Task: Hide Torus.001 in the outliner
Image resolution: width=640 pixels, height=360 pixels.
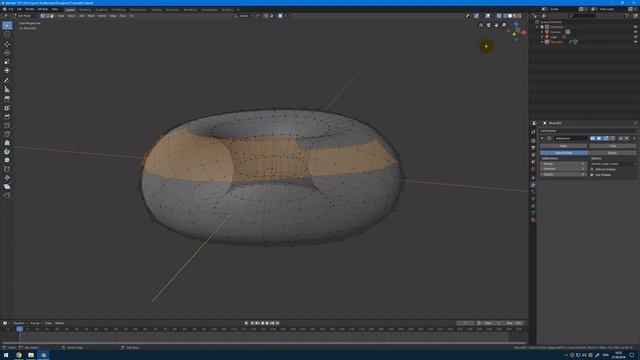Action: pyautogui.click(x=635, y=42)
